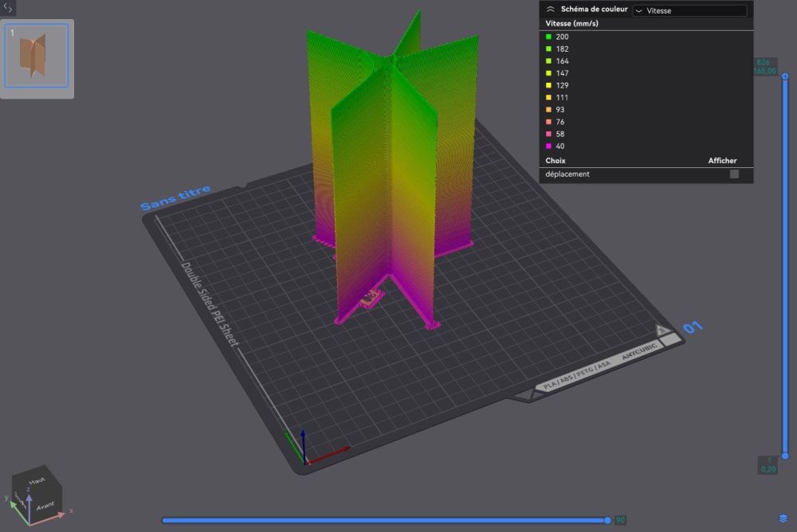The image size is (797, 532).
Task: Click the lower handle of vertical layer slider
Action: tap(785, 456)
